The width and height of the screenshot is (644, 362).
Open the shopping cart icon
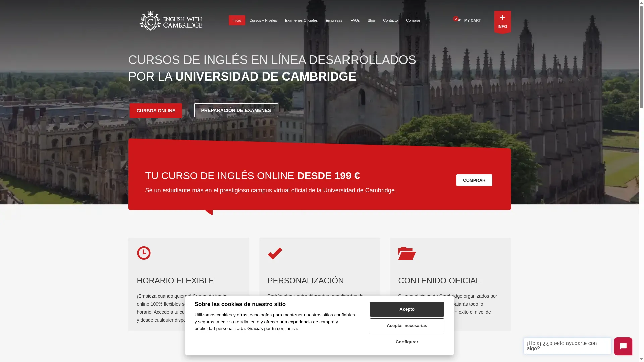click(x=459, y=21)
